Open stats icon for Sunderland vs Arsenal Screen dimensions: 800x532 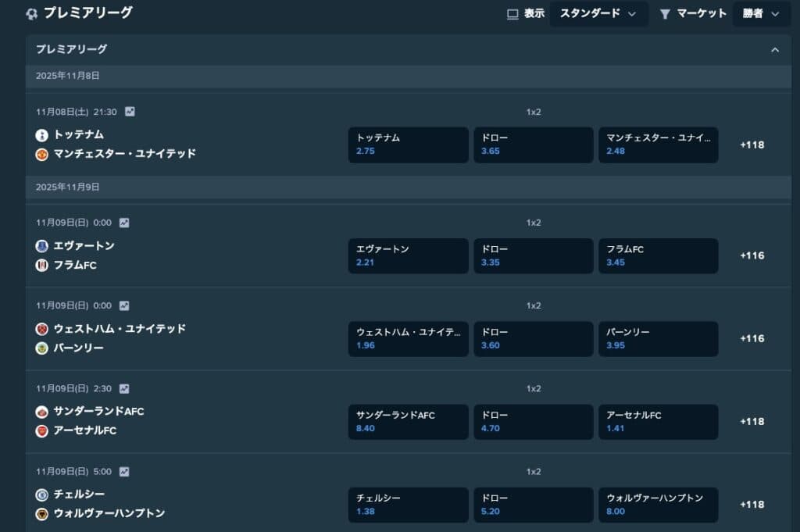[x=124, y=388]
